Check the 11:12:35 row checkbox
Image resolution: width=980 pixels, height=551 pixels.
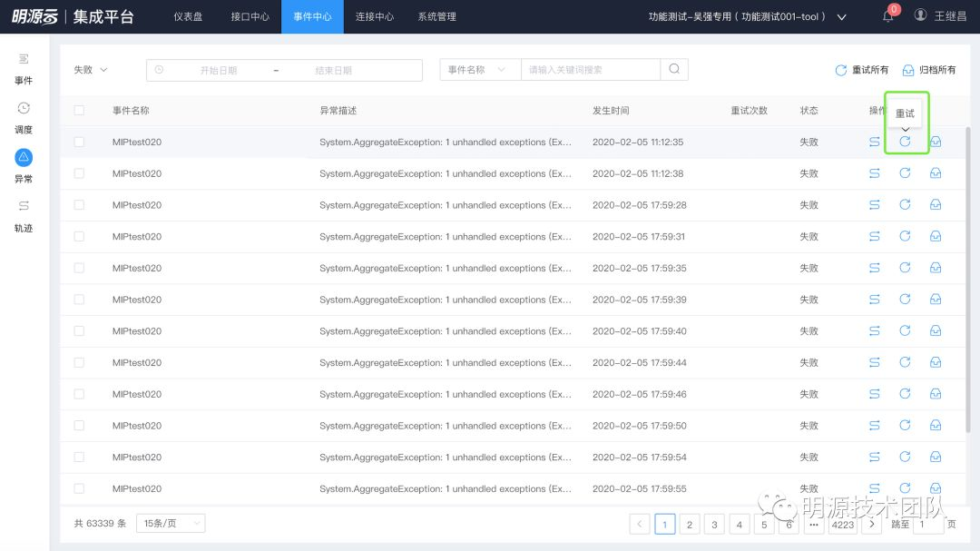pos(79,142)
